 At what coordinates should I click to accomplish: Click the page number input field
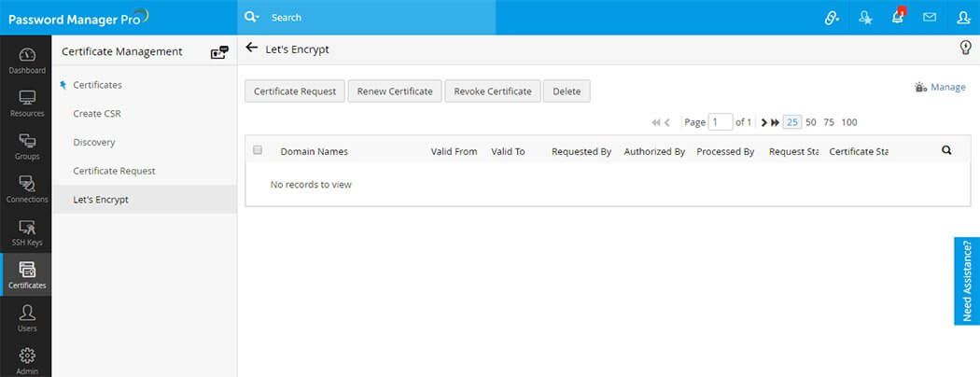tap(721, 122)
